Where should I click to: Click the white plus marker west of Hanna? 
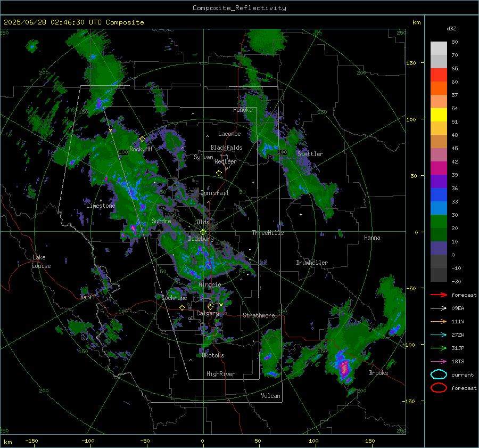[301, 214]
